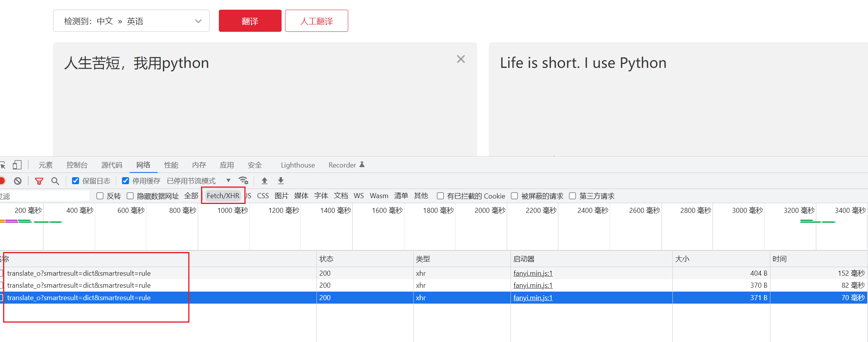Clear the translation input text with X
This screenshot has height=342, width=868.
click(x=461, y=59)
